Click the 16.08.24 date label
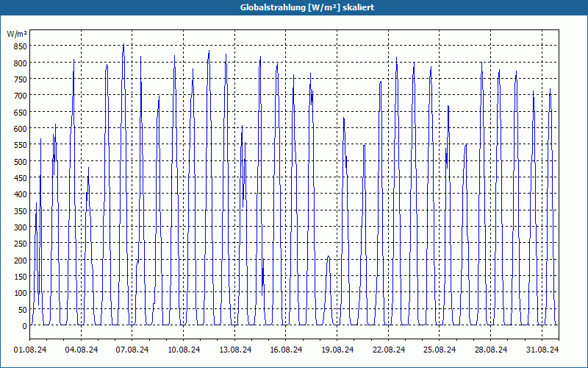The width and height of the screenshot is (588, 368). pyautogui.click(x=286, y=350)
